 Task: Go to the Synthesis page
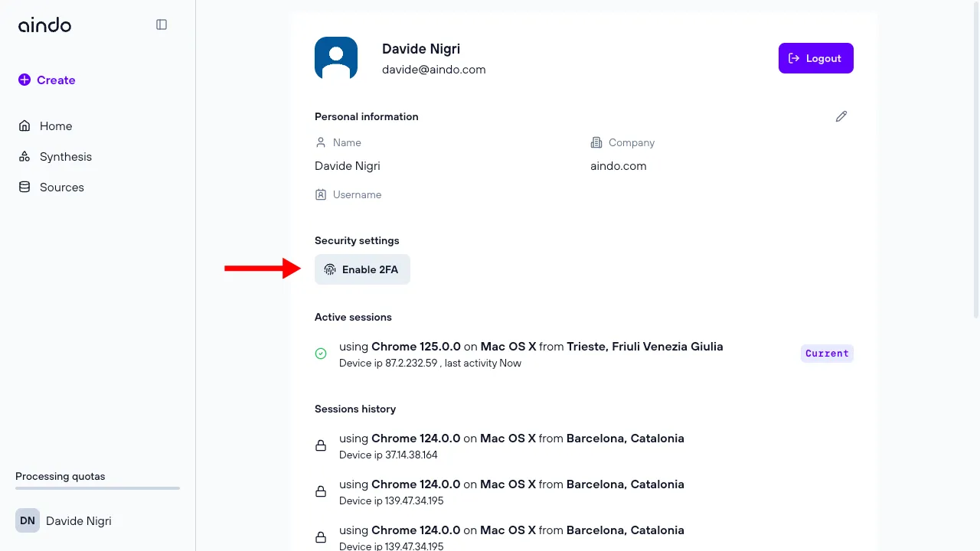pyautogui.click(x=65, y=157)
